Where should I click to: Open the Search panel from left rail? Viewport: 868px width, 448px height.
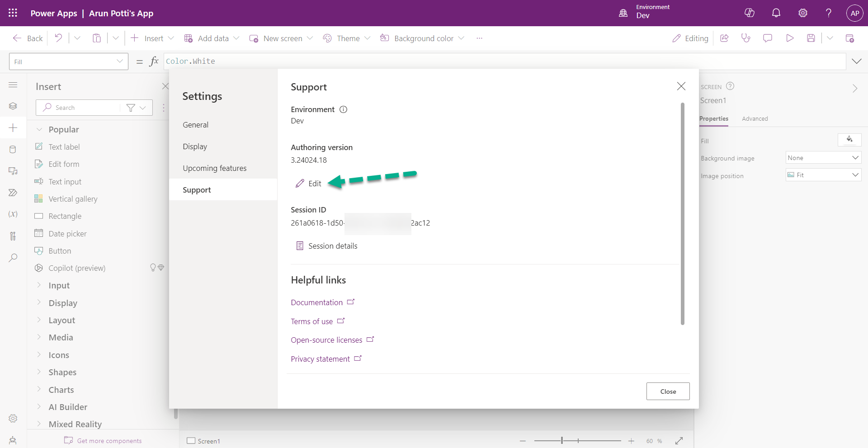(x=13, y=258)
